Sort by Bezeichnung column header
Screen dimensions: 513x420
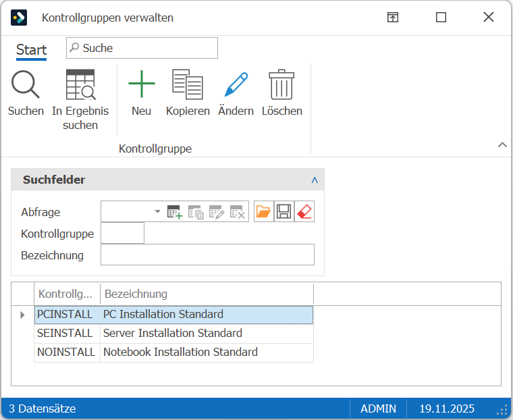[207, 294]
